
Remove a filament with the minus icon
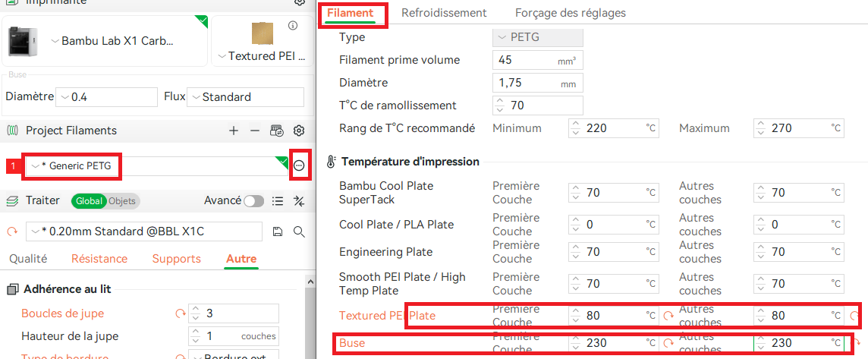pos(255,131)
